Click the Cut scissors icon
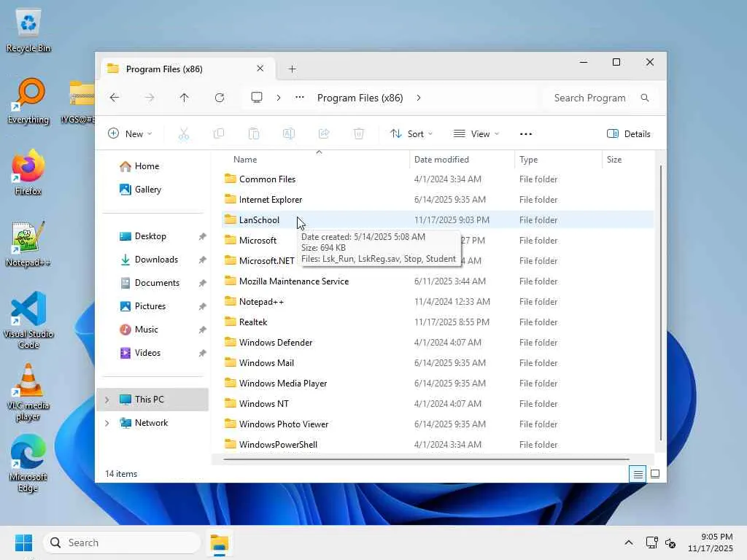This screenshot has width=747, height=560. tap(183, 134)
